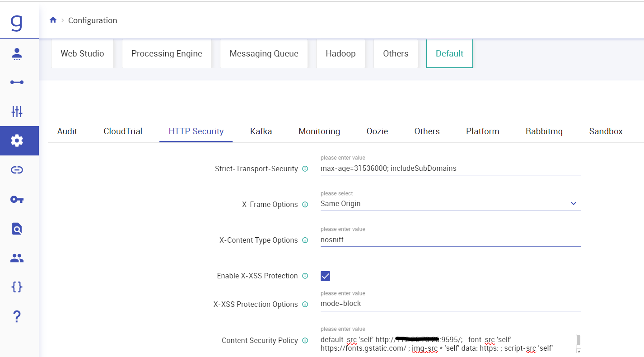This screenshot has width=644, height=357.
Task: Open the settings gear in sidebar
Action: pyautogui.click(x=17, y=141)
